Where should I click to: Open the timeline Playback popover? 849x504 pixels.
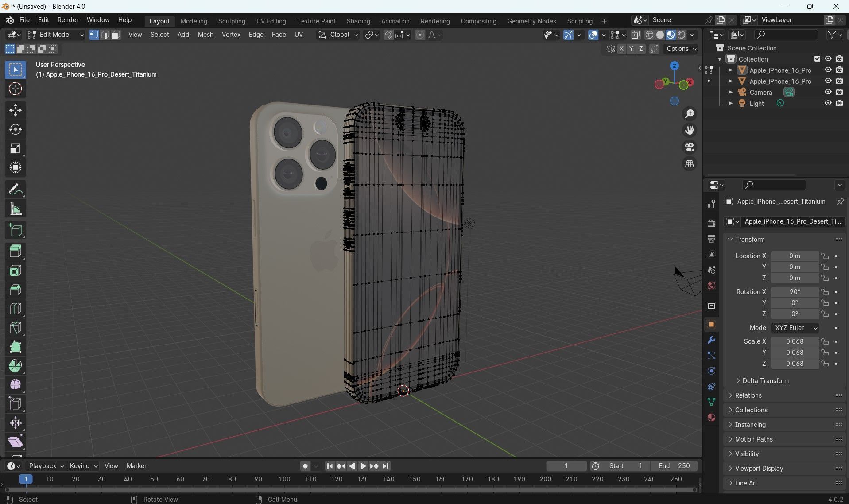pyautogui.click(x=46, y=466)
